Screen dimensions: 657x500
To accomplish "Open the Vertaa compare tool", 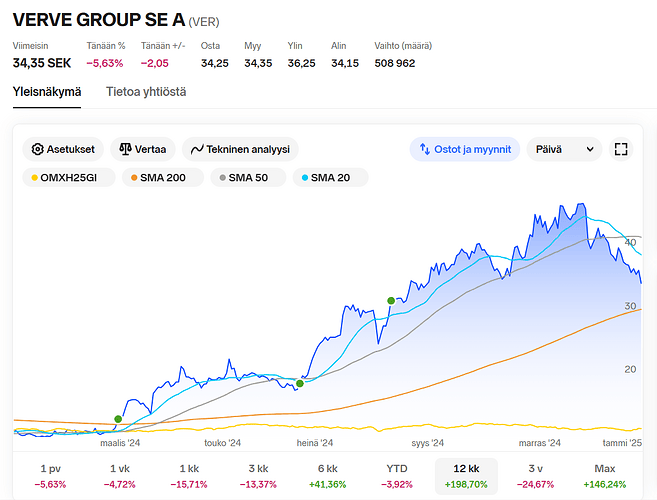I will click(x=143, y=149).
